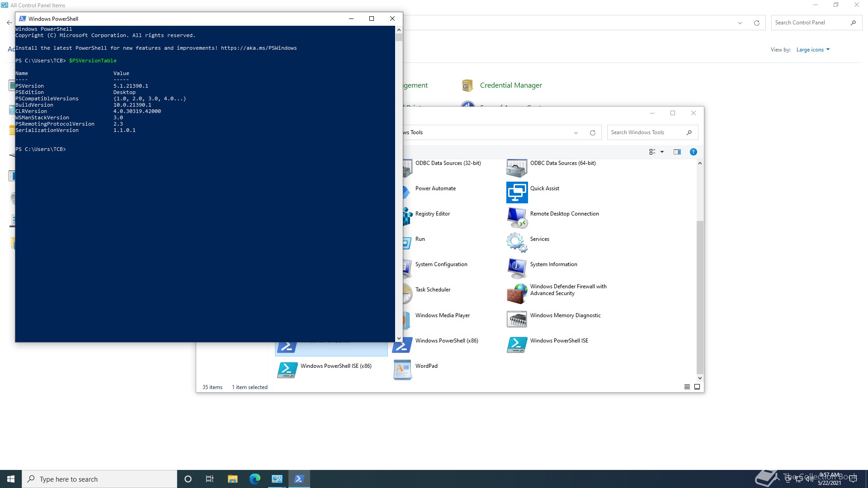The image size is (868, 488).
Task: Launch Quick Assist from Windows Tools
Action: click(x=517, y=192)
